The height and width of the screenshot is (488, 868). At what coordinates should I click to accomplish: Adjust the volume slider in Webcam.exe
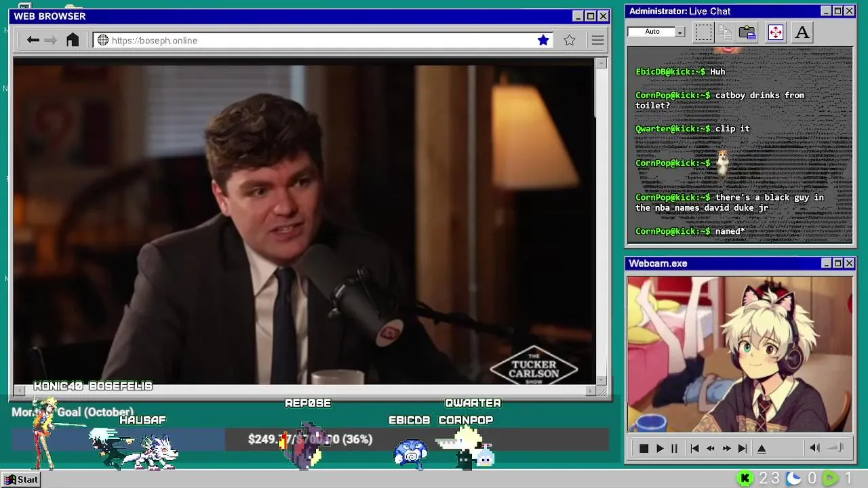coord(835,447)
